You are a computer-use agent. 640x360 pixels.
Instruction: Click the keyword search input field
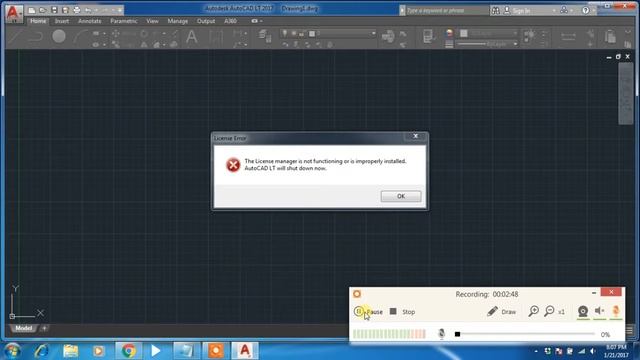447,10
